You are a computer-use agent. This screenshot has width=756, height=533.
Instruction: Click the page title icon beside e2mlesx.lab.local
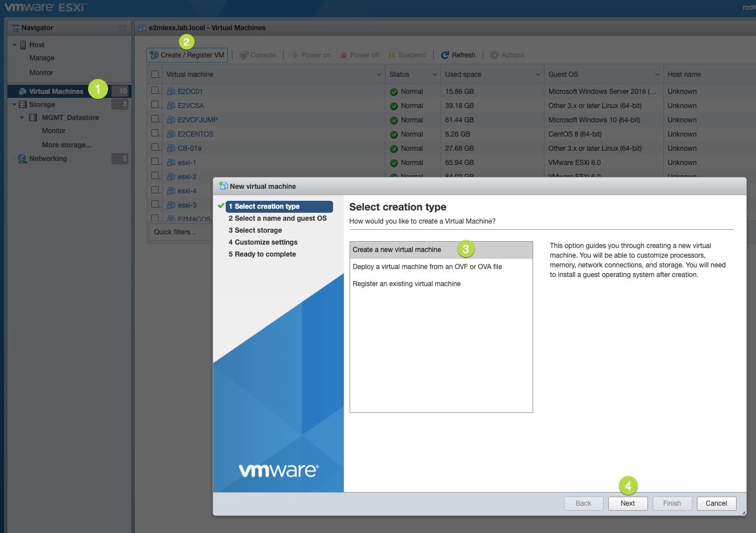(x=142, y=28)
